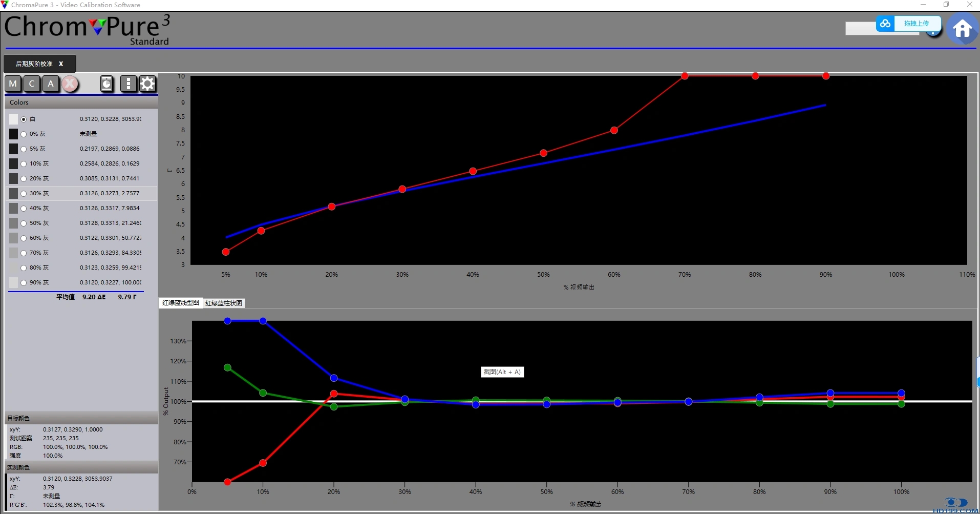Click the 235, 235, 235 test pattern value
The height and width of the screenshot is (514, 980).
(61, 438)
